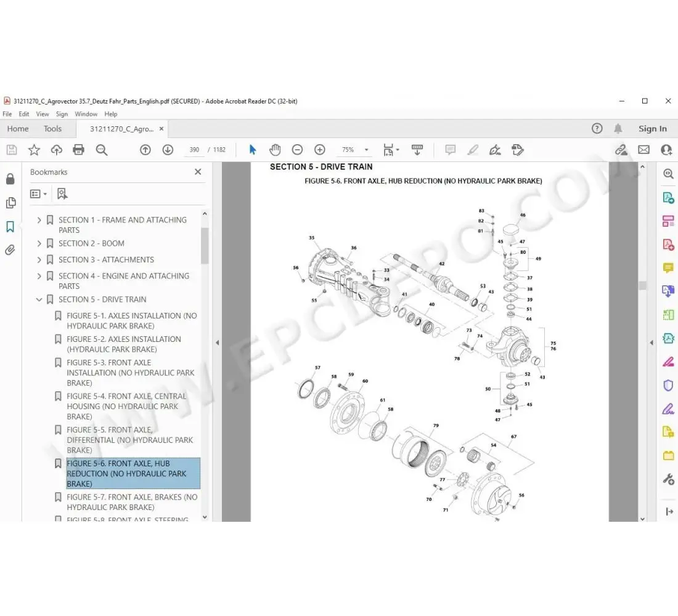Show the page thumbnails panel
This screenshot has width=678, height=616.
[x=10, y=203]
